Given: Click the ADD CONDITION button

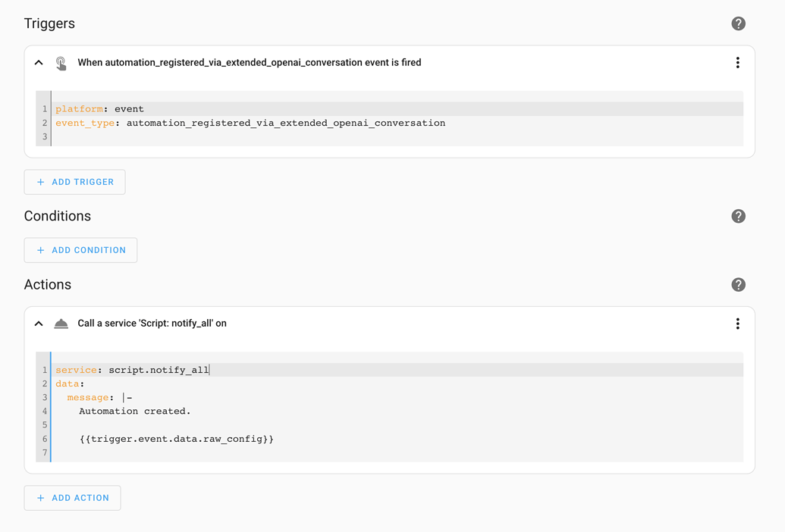Looking at the screenshot, I should tap(80, 249).
